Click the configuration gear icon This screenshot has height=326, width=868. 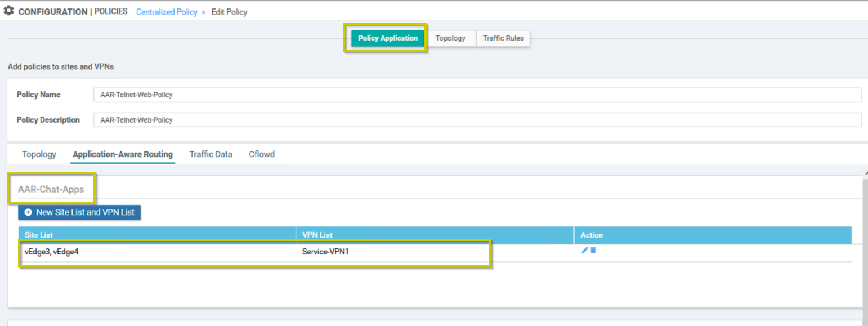[8, 11]
